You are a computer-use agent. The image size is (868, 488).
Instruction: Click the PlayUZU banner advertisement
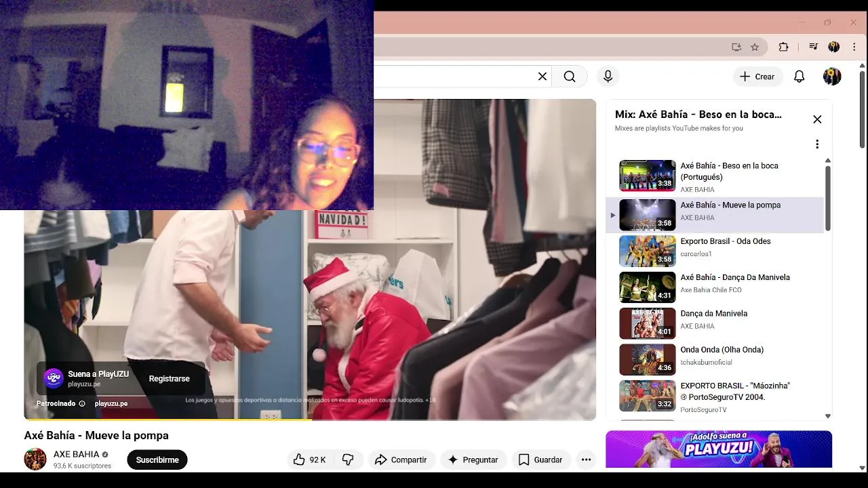click(719, 449)
